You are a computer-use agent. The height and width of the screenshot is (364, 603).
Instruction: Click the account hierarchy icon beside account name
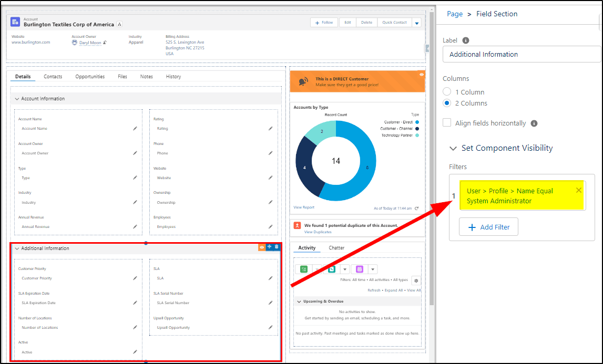coord(119,24)
